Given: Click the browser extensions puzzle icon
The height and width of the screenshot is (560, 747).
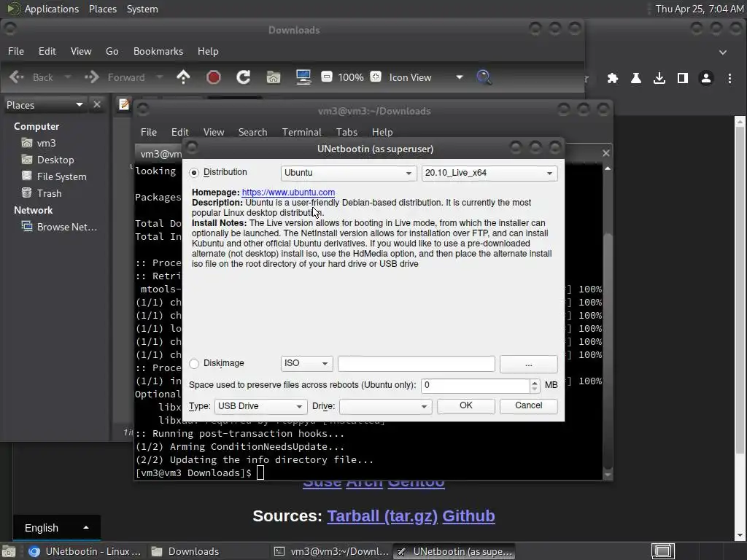Looking at the screenshot, I should pos(613,78).
